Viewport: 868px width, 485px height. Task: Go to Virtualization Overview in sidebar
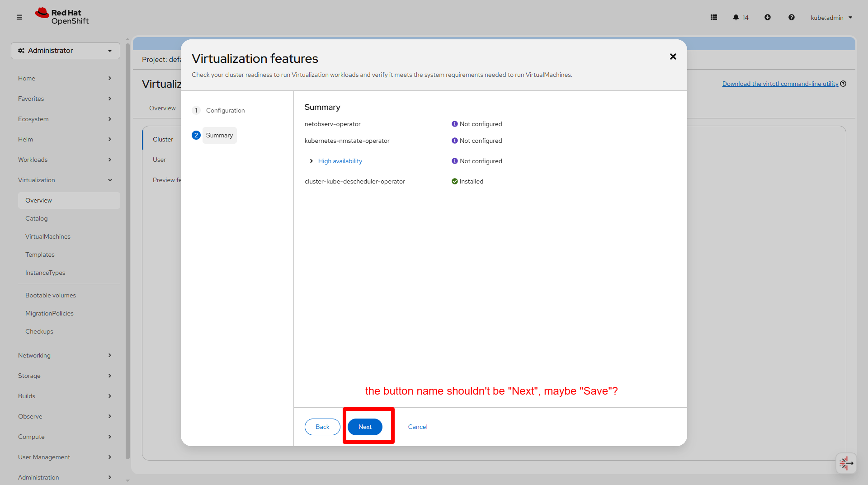click(69, 200)
